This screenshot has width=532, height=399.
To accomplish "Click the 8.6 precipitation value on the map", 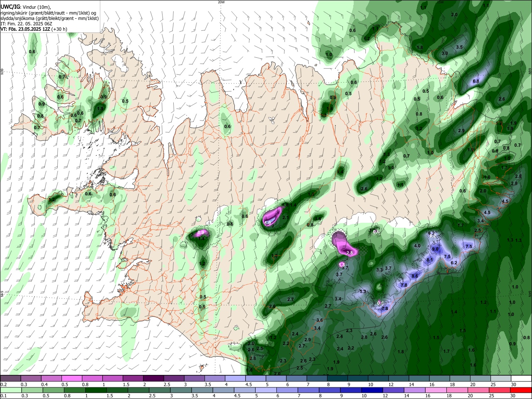I will [415, 276].
